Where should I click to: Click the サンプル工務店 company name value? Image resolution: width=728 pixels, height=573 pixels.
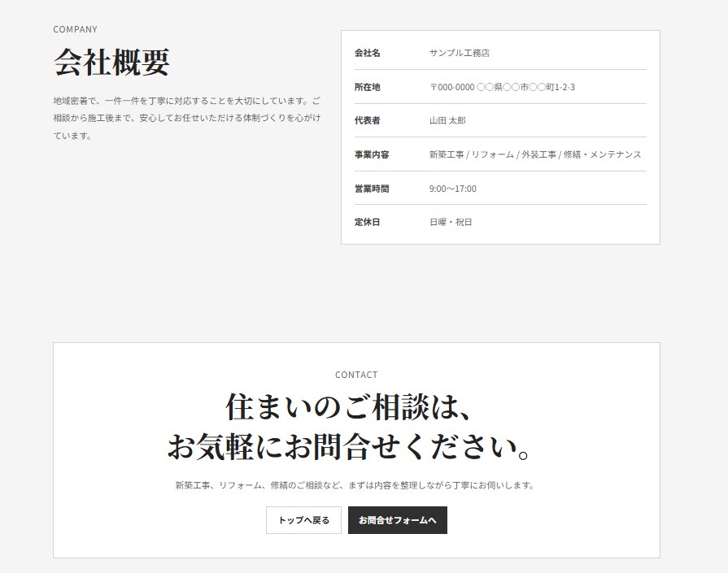(460, 53)
